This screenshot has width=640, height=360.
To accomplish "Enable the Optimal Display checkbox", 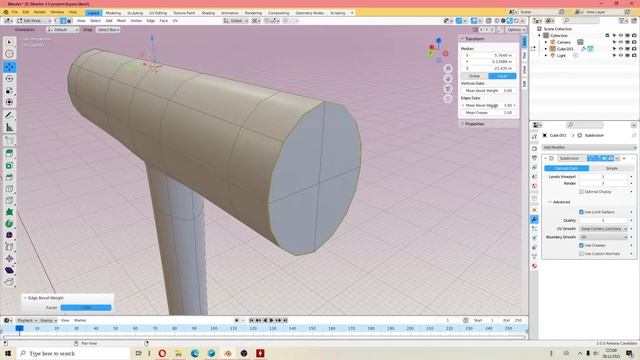I will [581, 191].
